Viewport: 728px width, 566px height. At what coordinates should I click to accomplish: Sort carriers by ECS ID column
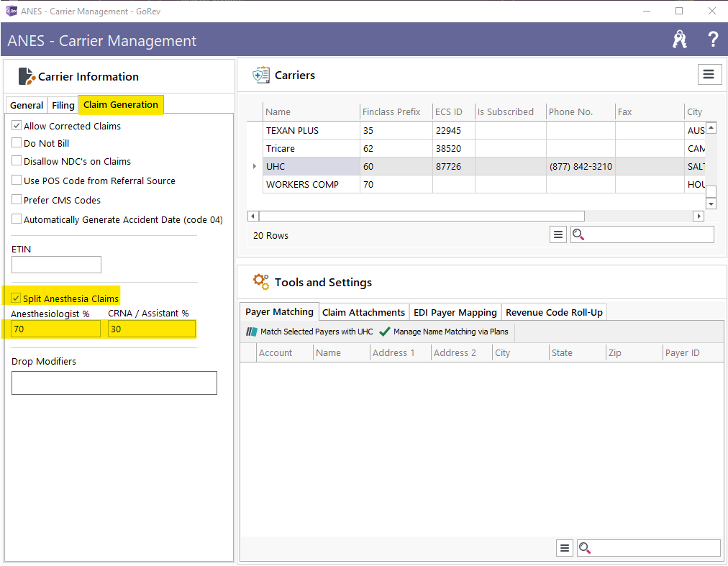(454, 112)
